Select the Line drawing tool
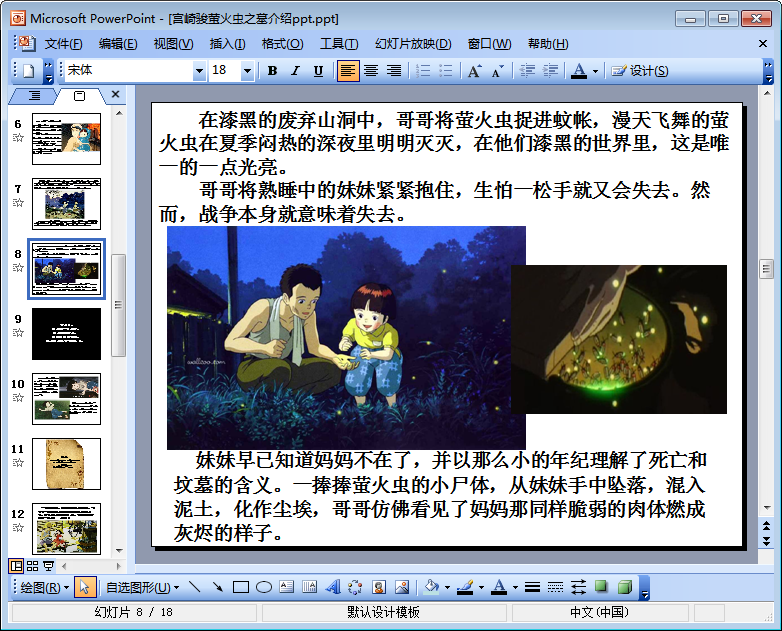The width and height of the screenshot is (782, 631). (195, 587)
